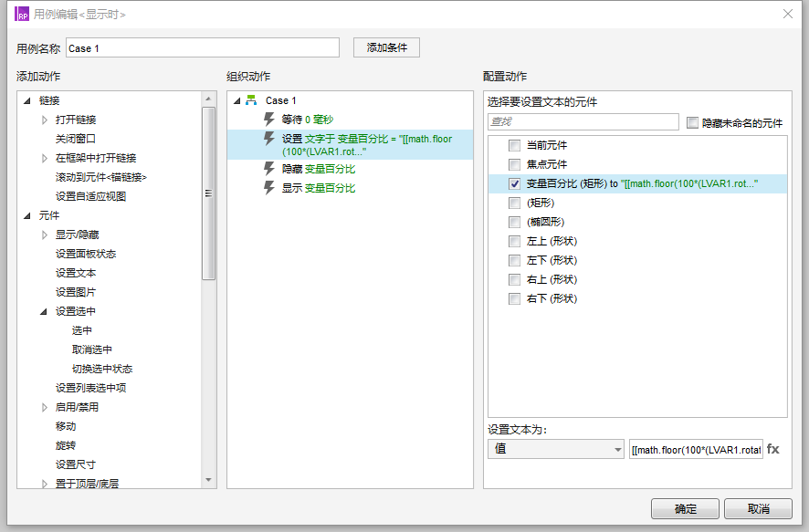Click scroll down arrow in 添加动作 list
Viewport: 809px width, 532px height.
click(208, 480)
